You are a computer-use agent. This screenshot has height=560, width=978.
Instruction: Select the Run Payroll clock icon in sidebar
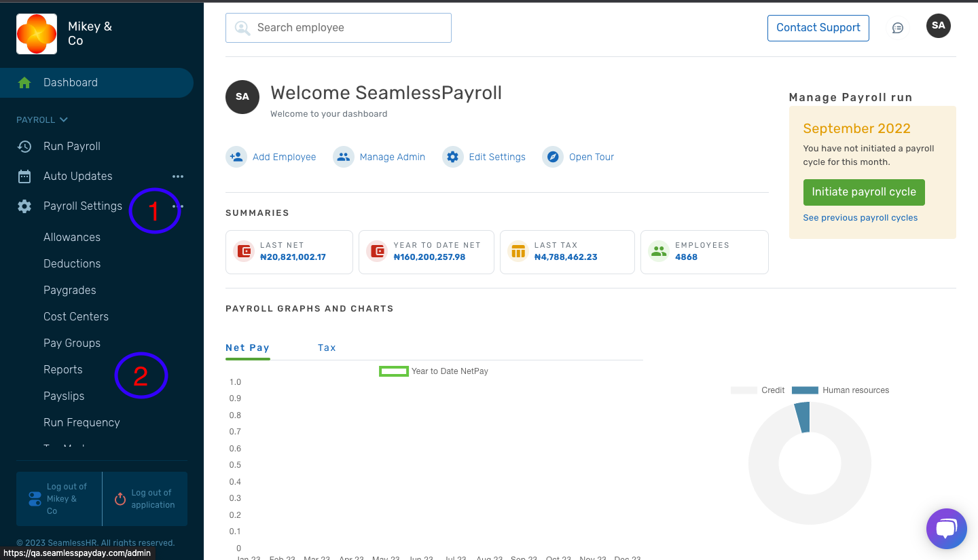(23, 146)
